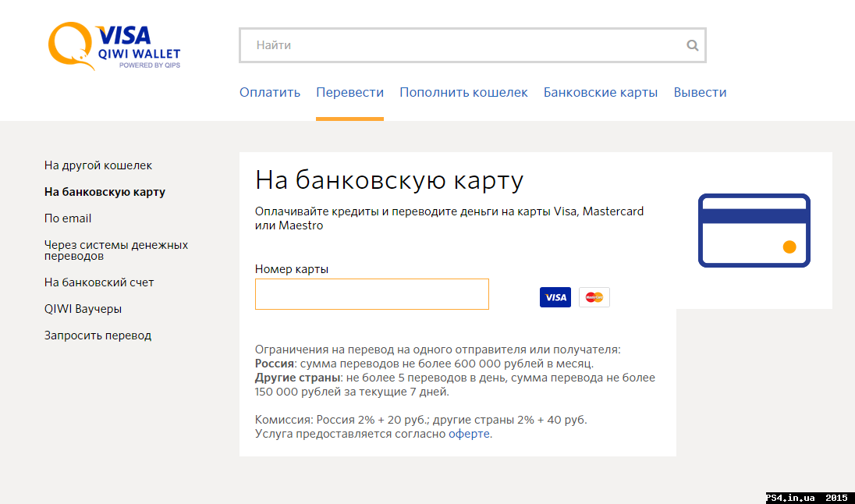Screen dimensions: 855x504
Task: Click the orange dot on the card graphic
Action: coord(788,246)
